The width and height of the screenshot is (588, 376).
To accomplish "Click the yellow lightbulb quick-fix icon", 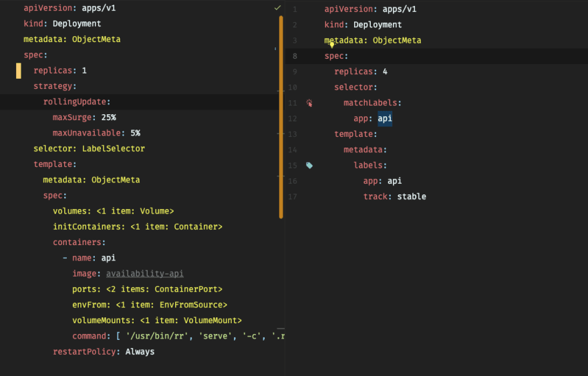I will pos(332,45).
